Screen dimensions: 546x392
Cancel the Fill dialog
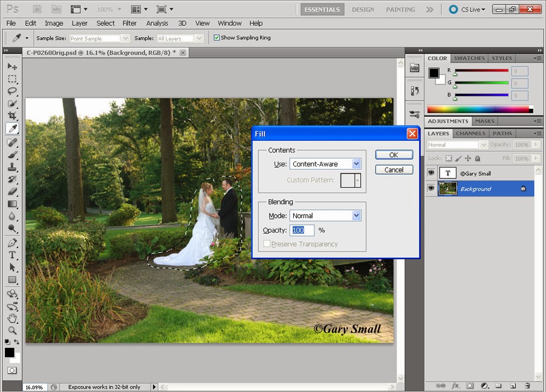(394, 170)
